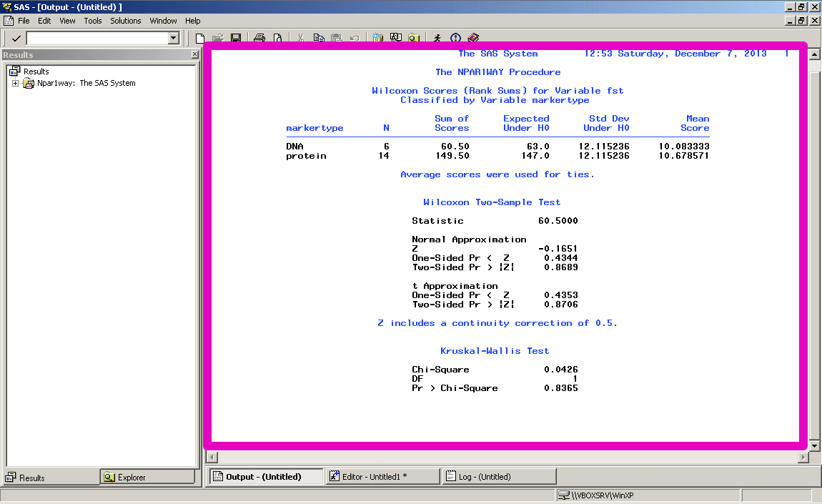822x504 pixels.
Task: Switch to the Explorer tab
Action: 147,478
